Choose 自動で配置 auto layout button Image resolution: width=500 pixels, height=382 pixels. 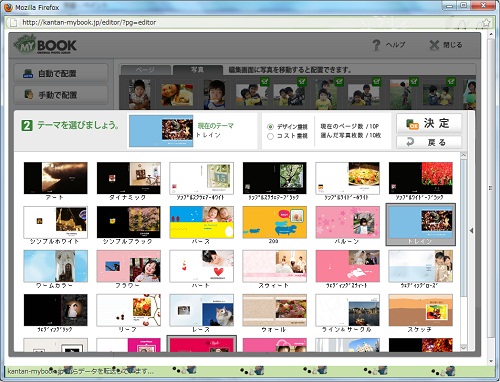click(x=61, y=73)
